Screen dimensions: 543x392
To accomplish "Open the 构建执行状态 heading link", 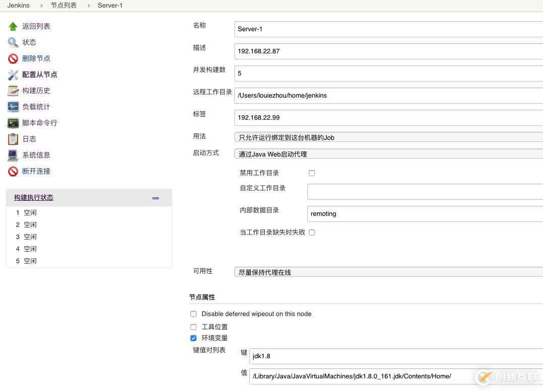I will (x=34, y=198).
